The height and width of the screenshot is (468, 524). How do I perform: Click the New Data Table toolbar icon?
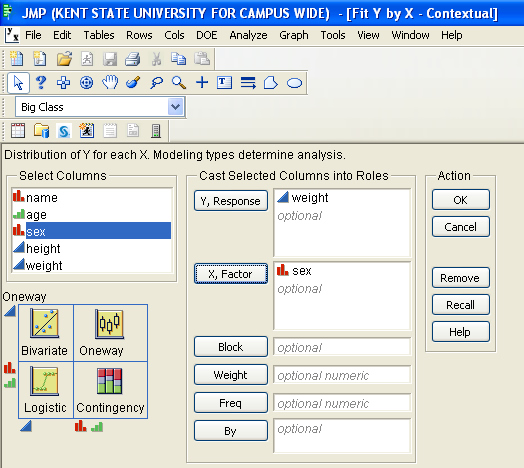16,59
